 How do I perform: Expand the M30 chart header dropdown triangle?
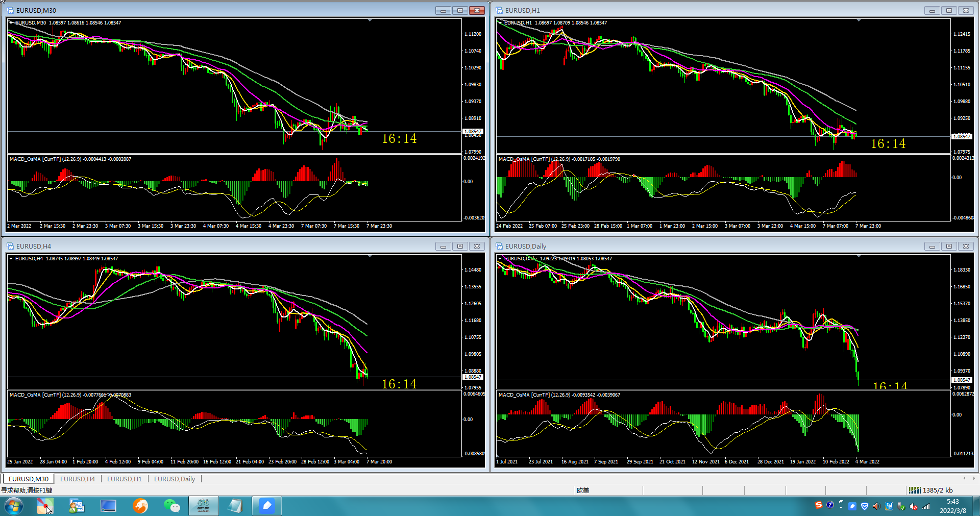pyautogui.click(x=11, y=22)
